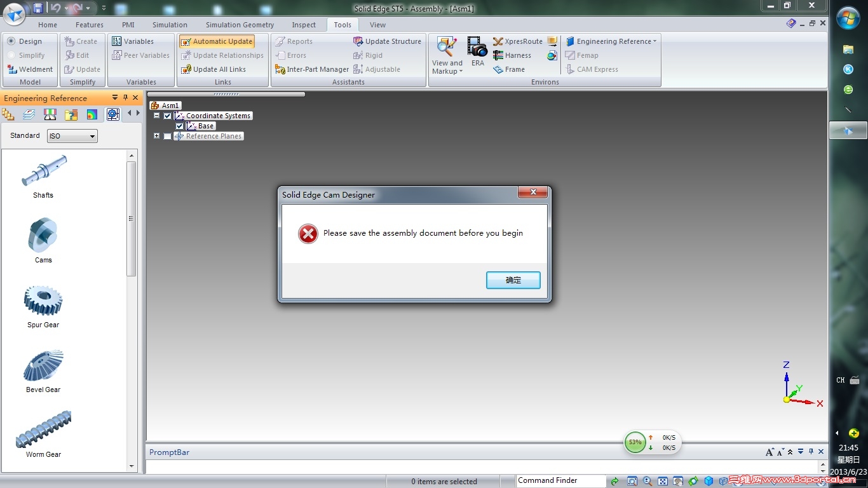
Task: Open the Inspect ribbon tab
Action: (304, 25)
